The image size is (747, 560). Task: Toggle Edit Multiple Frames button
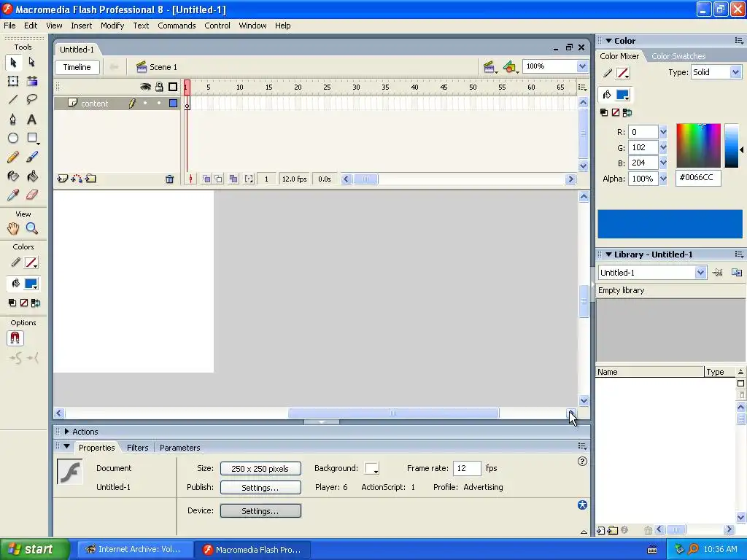coord(233,179)
